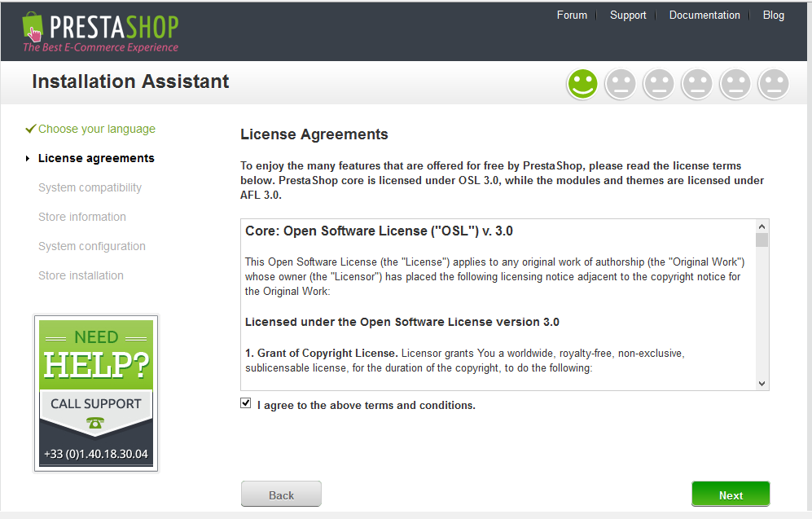Click the telephone icon in Call Support banner
The image size is (812, 519).
pyautogui.click(x=95, y=423)
